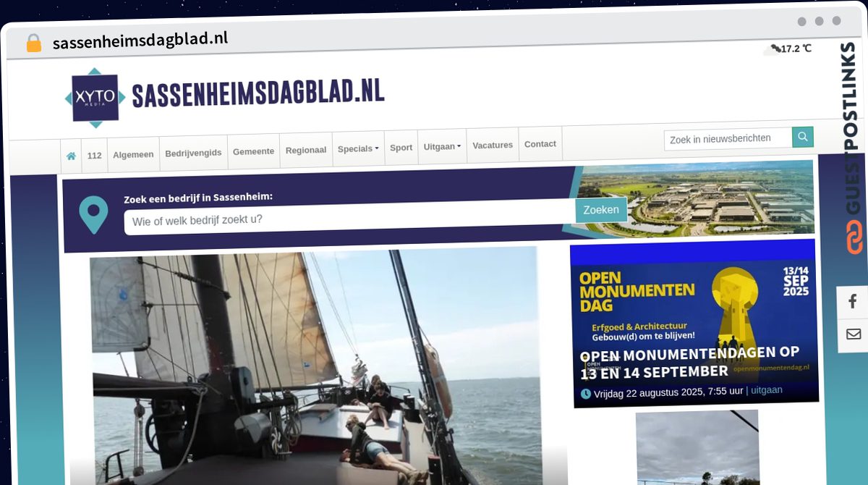Open the Vacatures menu item
Screen dimensions: 868x485
493,145
